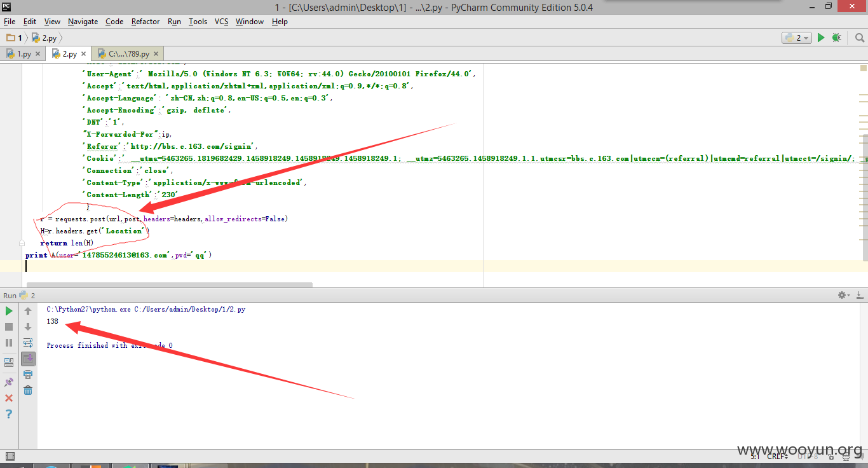
Task: Close the Run tab with red X icon
Action: (9, 398)
